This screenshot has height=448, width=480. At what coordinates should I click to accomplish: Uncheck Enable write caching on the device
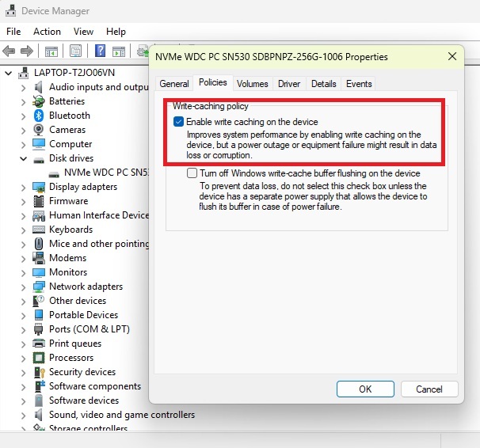[x=178, y=122]
